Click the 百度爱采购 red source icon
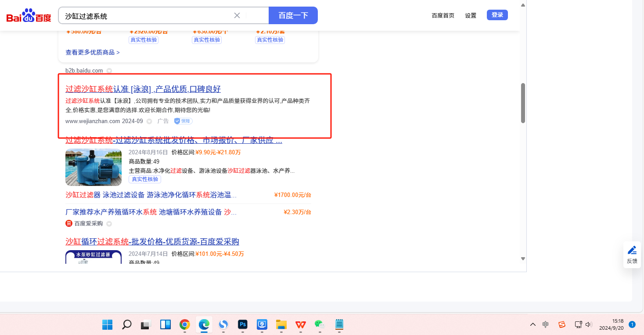The width and height of the screenshot is (644, 335). coord(69,223)
